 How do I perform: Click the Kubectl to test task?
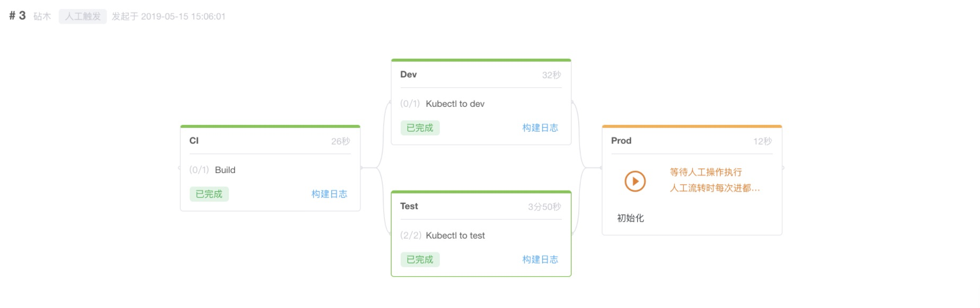click(455, 235)
